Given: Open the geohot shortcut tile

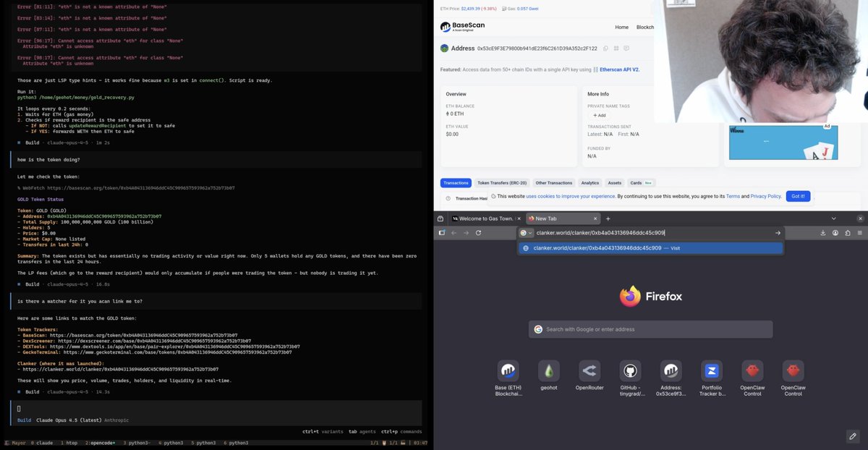Looking at the screenshot, I should pos(548,375).
